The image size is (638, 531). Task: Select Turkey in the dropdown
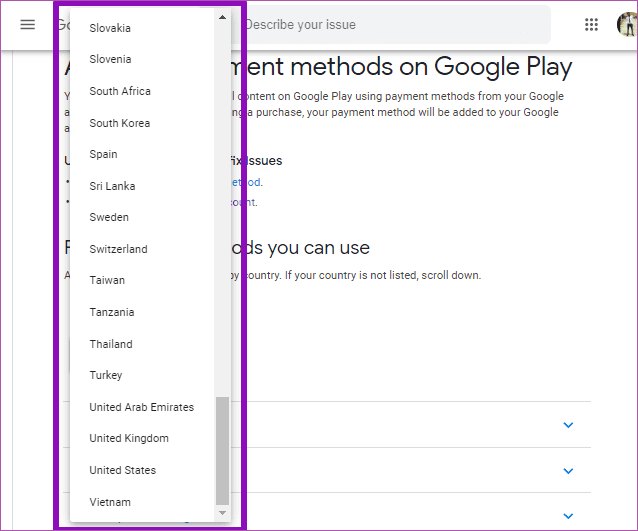(x=142, y=375)
